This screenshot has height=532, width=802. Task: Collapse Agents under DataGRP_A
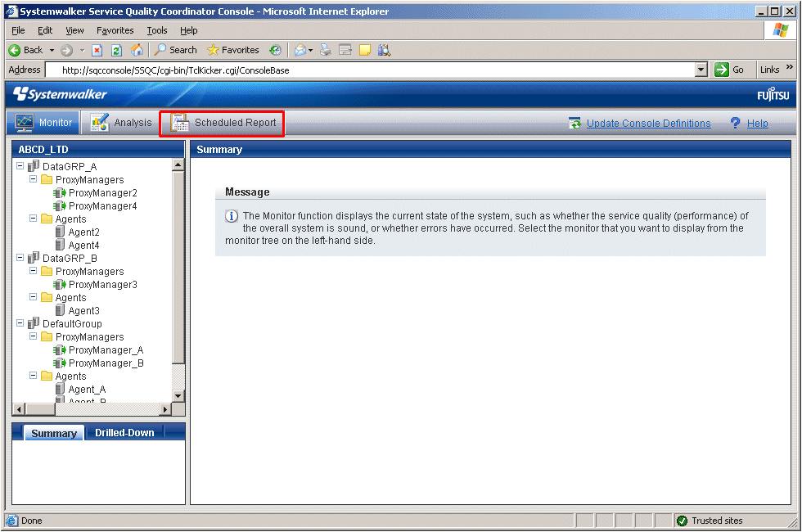pos(34,219)
